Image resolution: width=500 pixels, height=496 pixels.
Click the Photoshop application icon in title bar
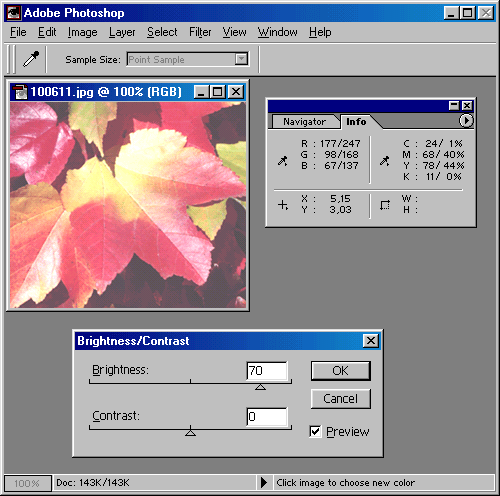pos(14,13)
